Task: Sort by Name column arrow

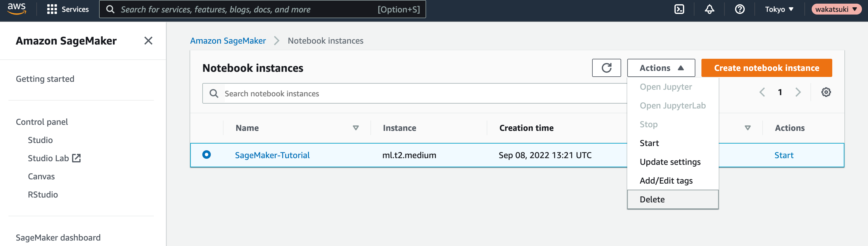Action: pyautogui.click(x=356, y=128)
